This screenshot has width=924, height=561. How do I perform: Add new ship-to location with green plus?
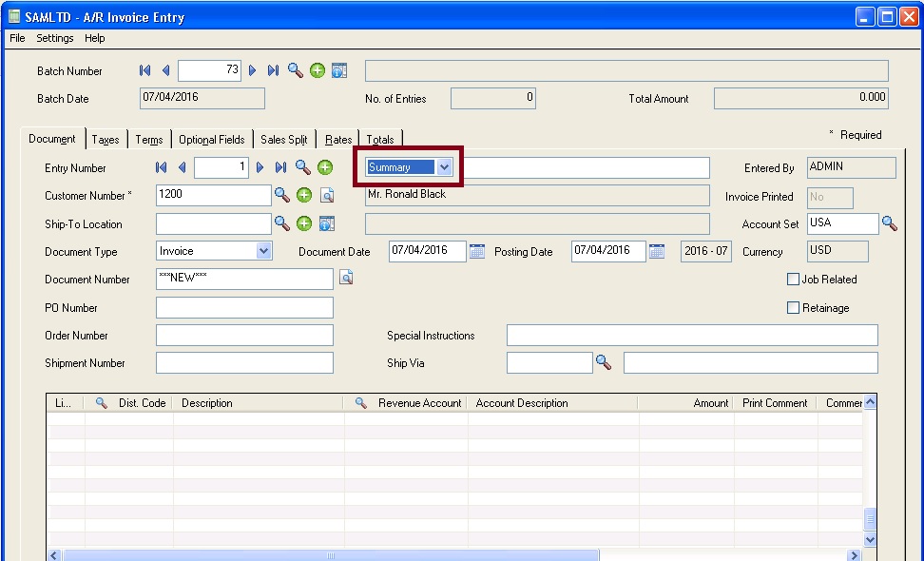(x=304, y=223)
